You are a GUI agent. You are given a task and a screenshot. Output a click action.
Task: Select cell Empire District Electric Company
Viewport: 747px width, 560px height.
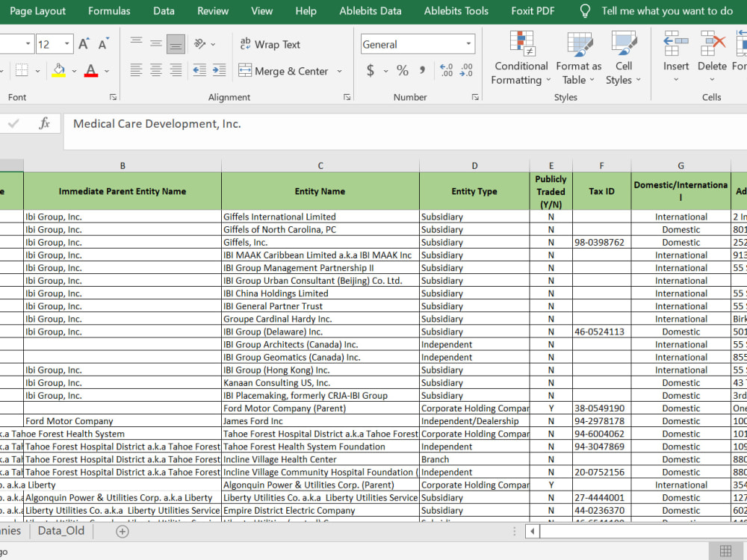click(320, 511)
